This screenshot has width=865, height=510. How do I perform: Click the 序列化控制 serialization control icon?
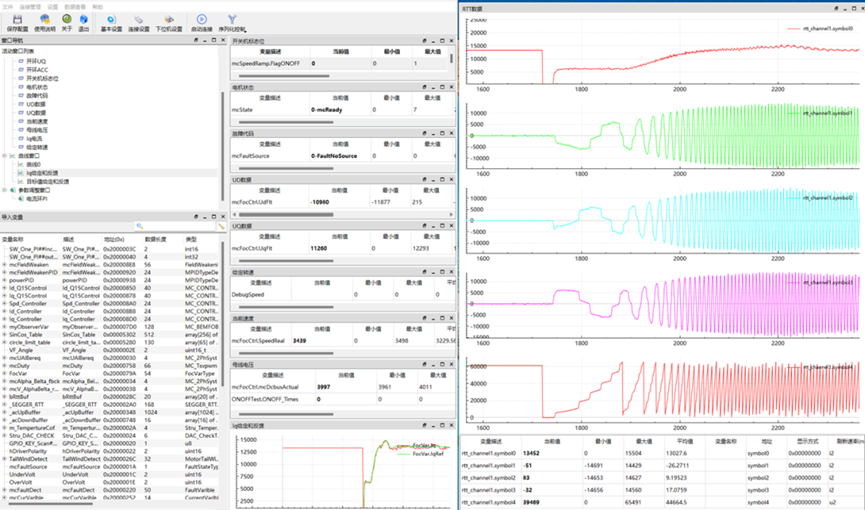(233, 23)
